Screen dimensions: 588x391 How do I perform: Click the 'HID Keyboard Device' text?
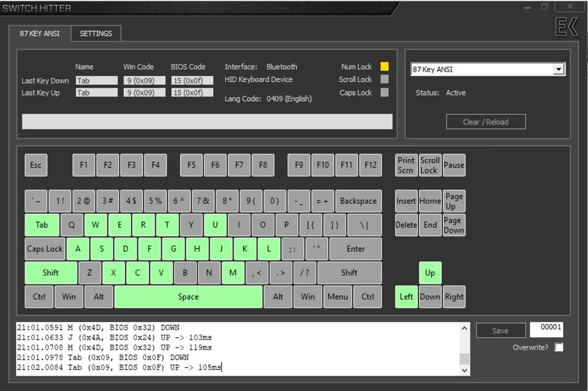pyautogui.click(x=258, y=80)
